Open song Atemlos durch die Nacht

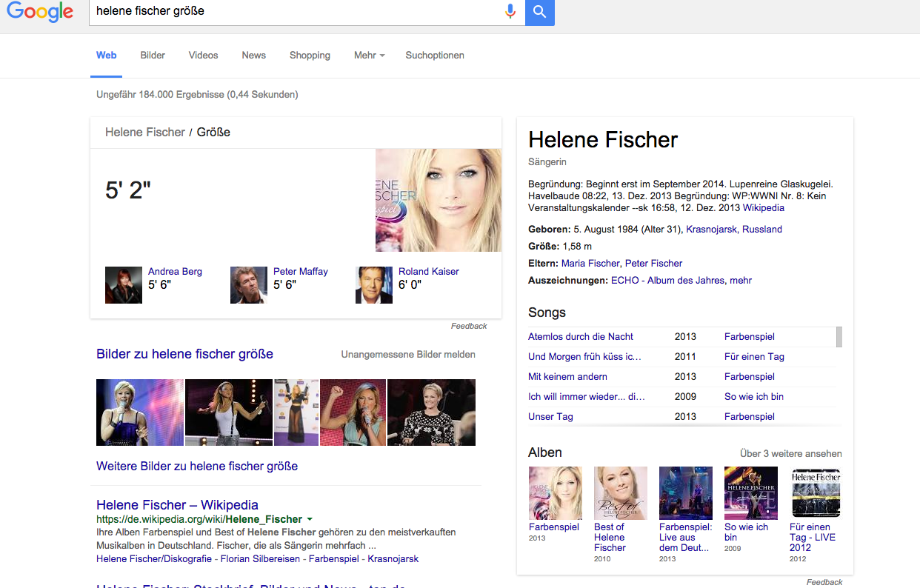coord(581,337)
